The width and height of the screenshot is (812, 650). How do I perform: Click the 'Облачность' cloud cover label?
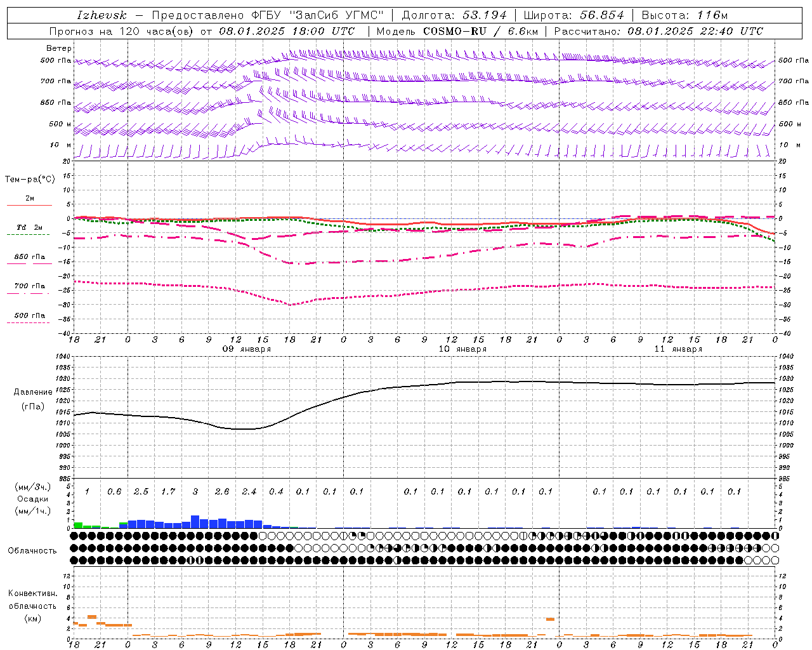click(x=32, y=551)
